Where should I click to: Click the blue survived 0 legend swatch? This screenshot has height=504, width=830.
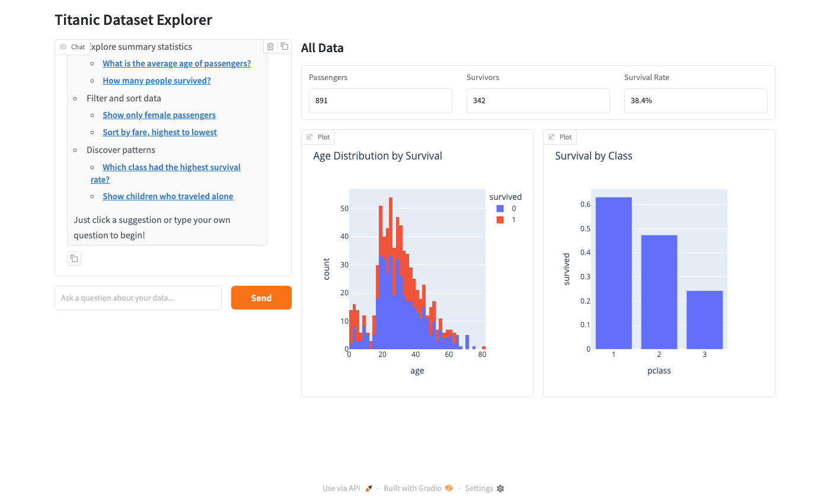500,209
